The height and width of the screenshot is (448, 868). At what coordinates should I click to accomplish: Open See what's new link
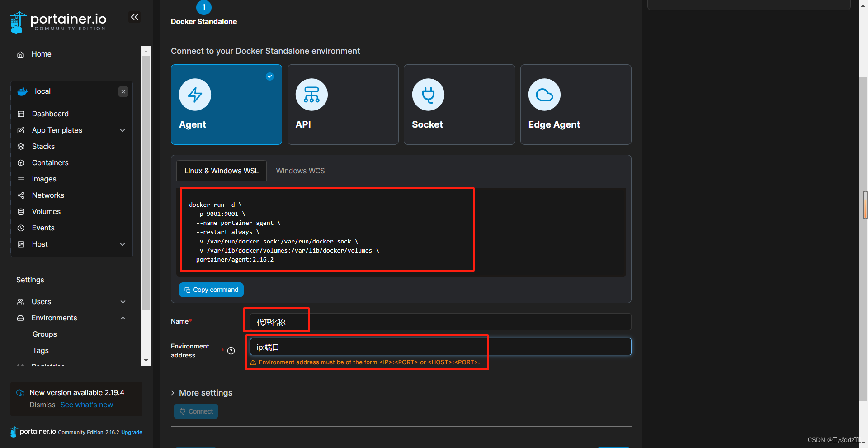[87, 405]
